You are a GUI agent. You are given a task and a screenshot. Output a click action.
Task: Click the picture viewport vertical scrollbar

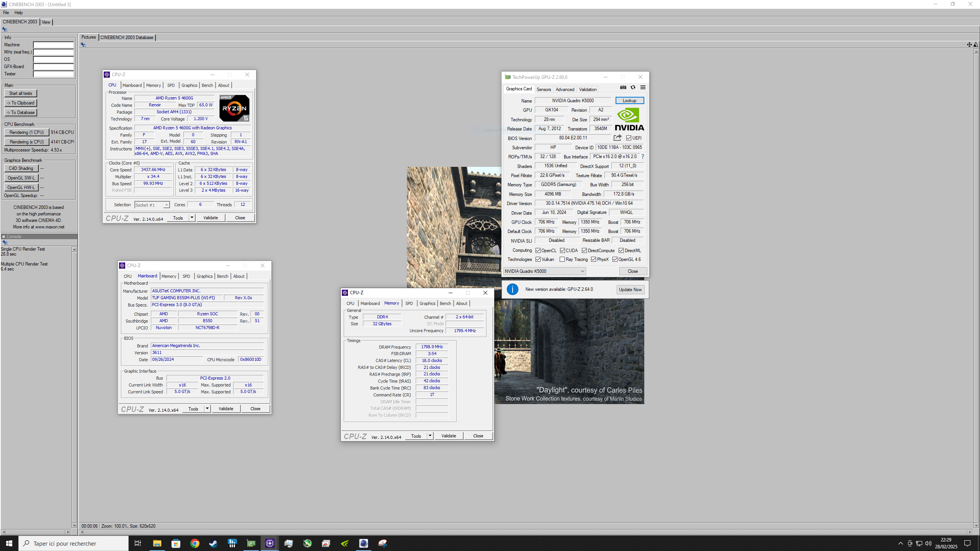click(976, 288)
